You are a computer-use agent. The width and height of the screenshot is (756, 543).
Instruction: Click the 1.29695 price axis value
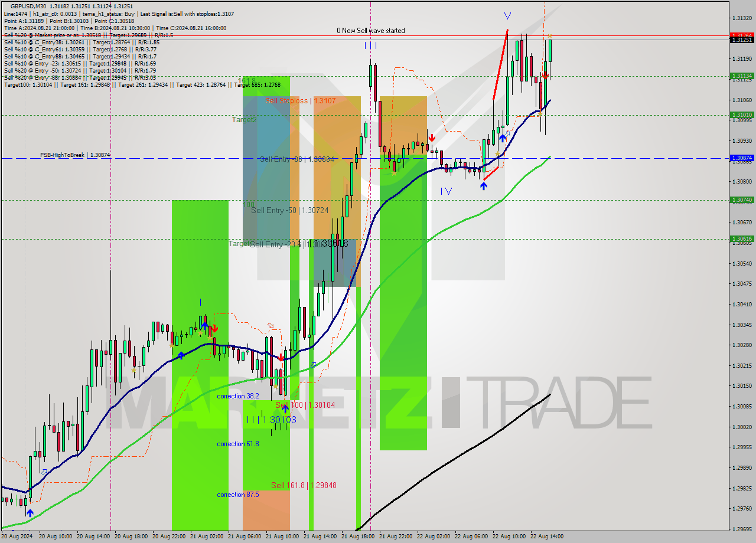(x=742, y=529)
